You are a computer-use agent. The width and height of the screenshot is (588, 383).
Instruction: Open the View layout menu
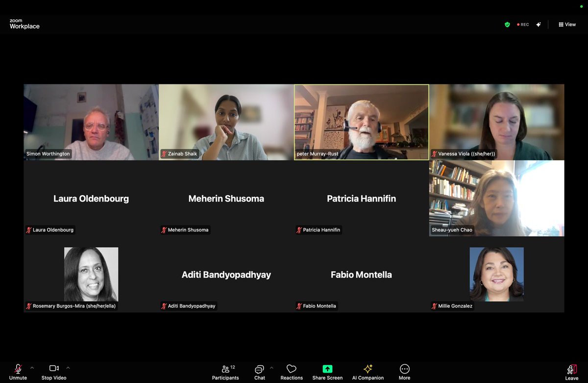tap(567, 25)
